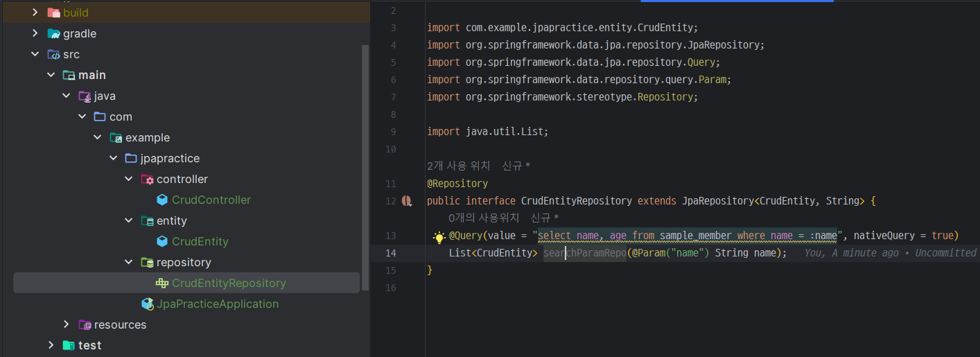
Task: Click the build folder icon
Action: [x=53, y=12]
